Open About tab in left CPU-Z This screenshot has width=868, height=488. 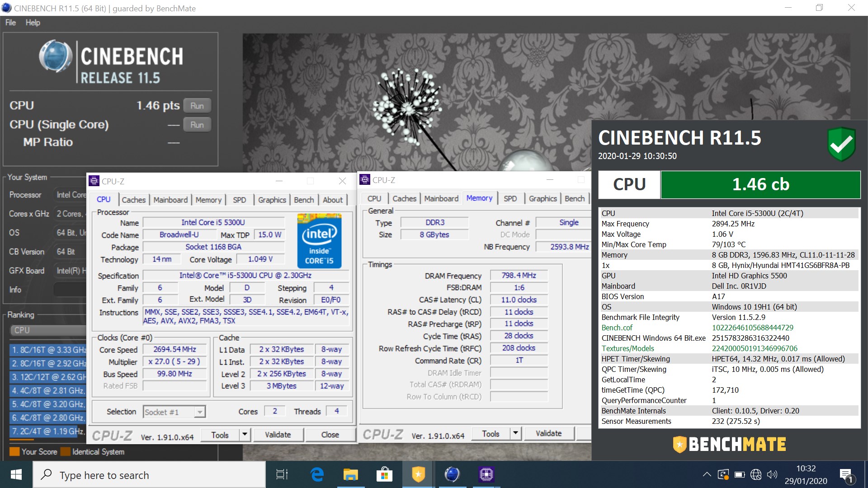coord(333,200)
